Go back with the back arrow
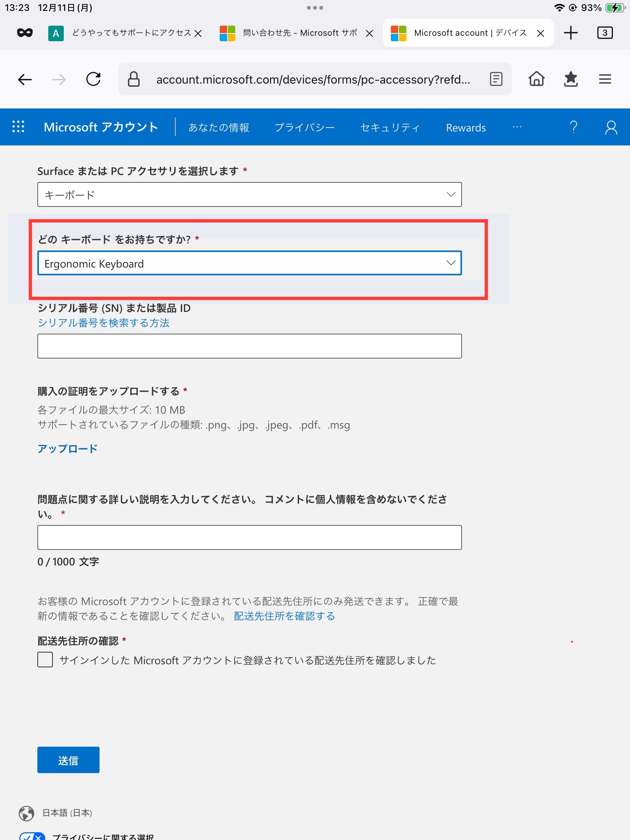630x840 pixels. click(25, 80)
